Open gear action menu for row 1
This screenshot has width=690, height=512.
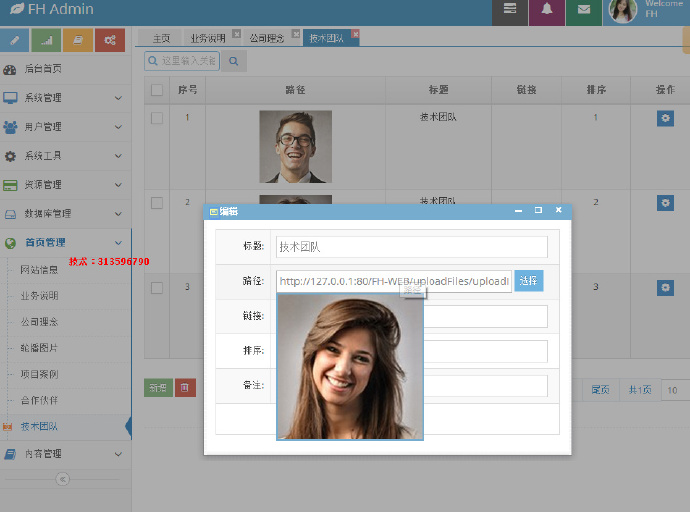click(x=665, y=118)
